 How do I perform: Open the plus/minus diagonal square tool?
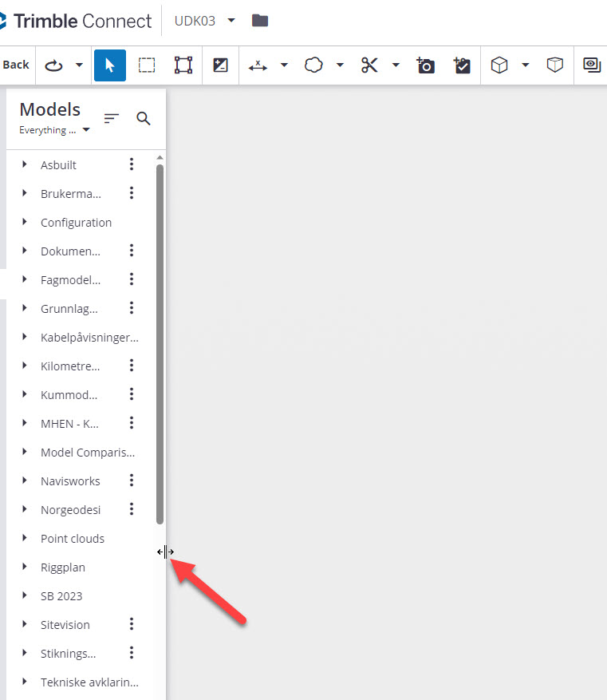point(220,65)
